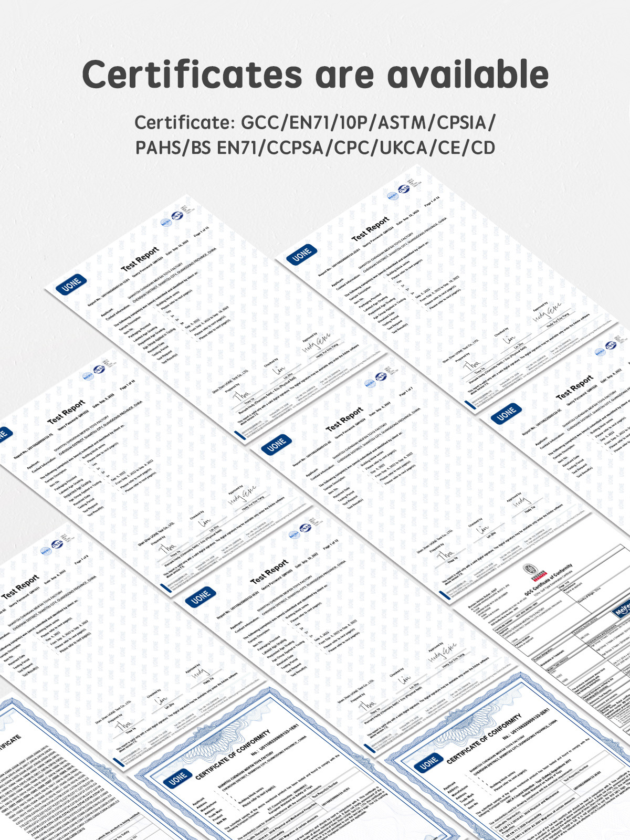
Task: Click the 'Page 1 of 10' page number
Action: 128,384
